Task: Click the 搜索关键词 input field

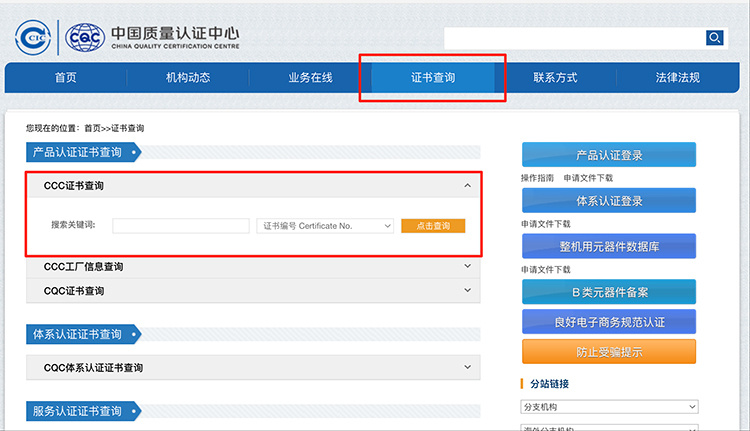Action: point(181,226)
